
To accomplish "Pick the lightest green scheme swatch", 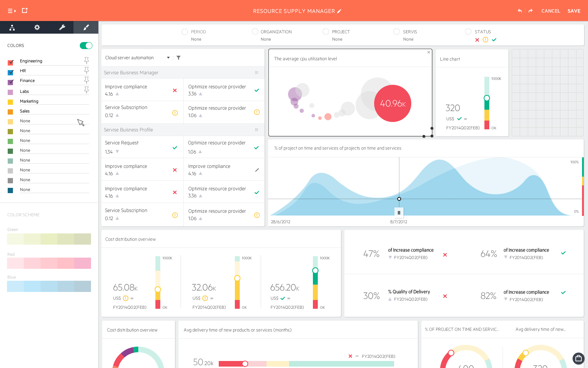I will pyautogui.click(x=15, y=239).
